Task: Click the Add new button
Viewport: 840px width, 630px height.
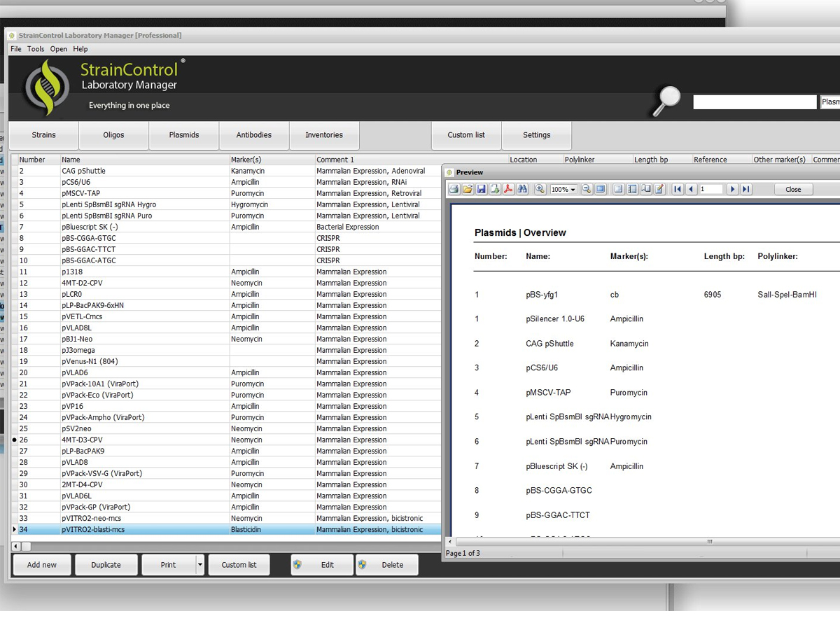Action: tap(42, 565)
